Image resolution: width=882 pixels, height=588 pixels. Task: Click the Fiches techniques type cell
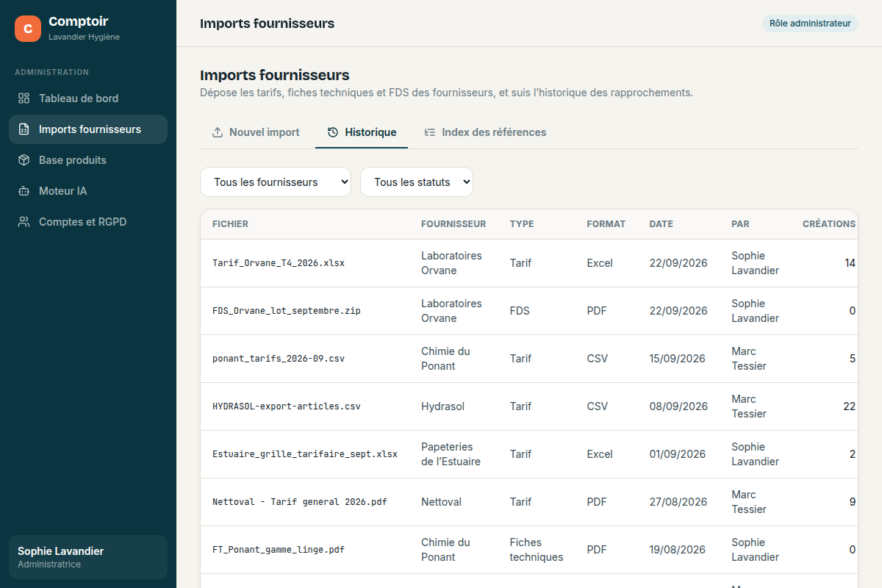(x=537, y=550)
